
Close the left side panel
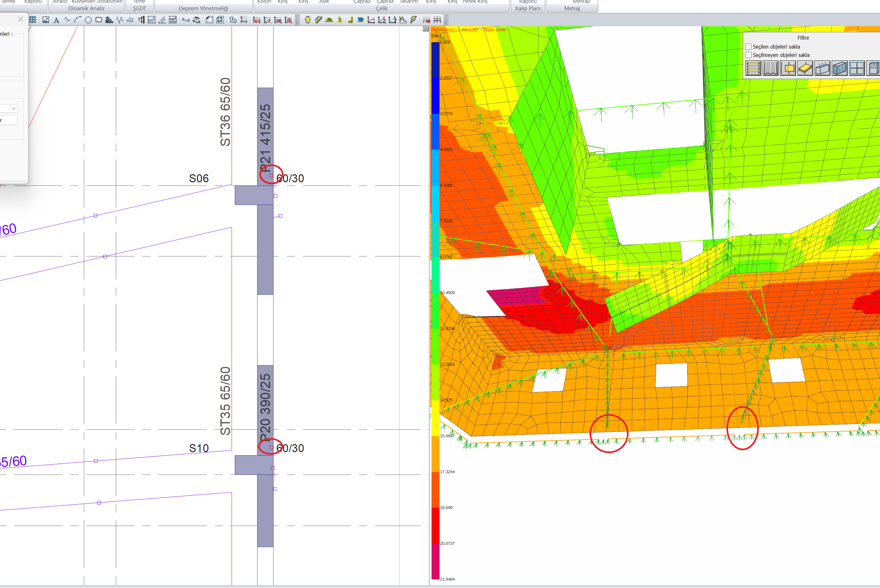tap(20, 19)
